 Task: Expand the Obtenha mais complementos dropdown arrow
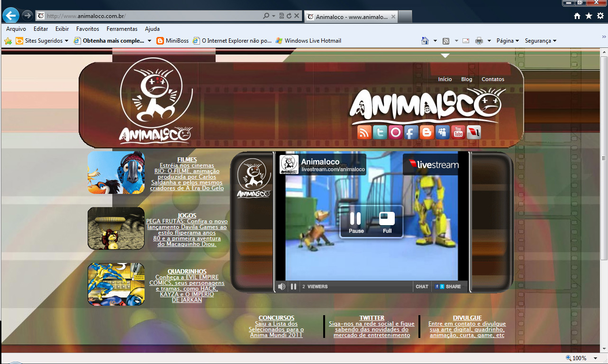point(149,41)
